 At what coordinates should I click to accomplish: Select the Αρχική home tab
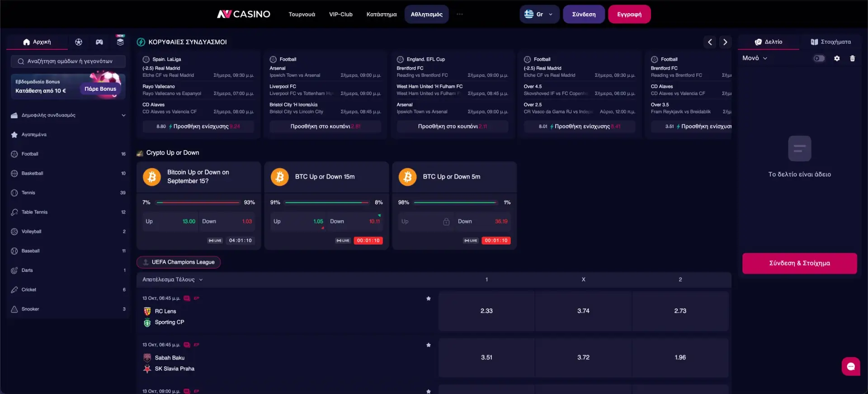click(x=37, y=42)
